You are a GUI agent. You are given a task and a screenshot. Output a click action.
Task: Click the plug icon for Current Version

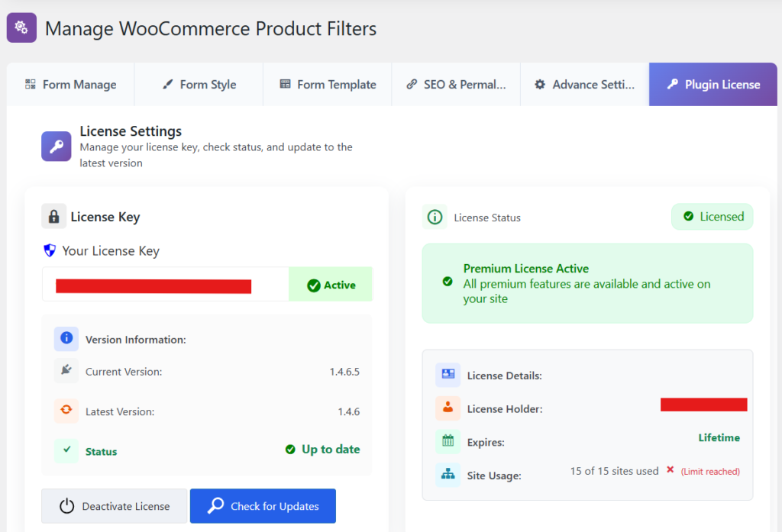coord(66,371)
